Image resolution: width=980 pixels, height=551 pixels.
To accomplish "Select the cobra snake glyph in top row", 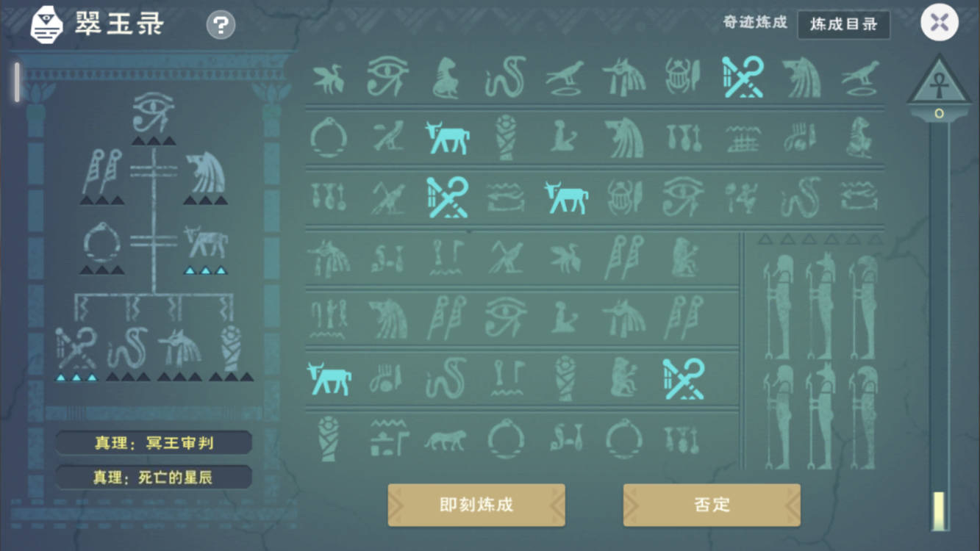I will [x=506, y=77].
